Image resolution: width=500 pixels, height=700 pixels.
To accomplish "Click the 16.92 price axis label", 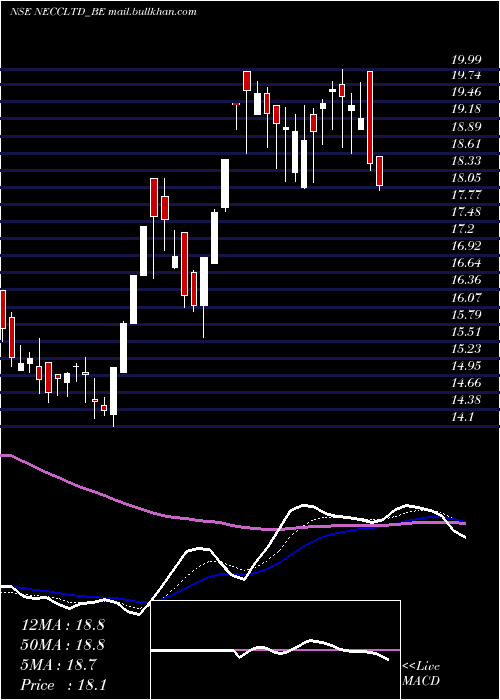I will [467, 246].
